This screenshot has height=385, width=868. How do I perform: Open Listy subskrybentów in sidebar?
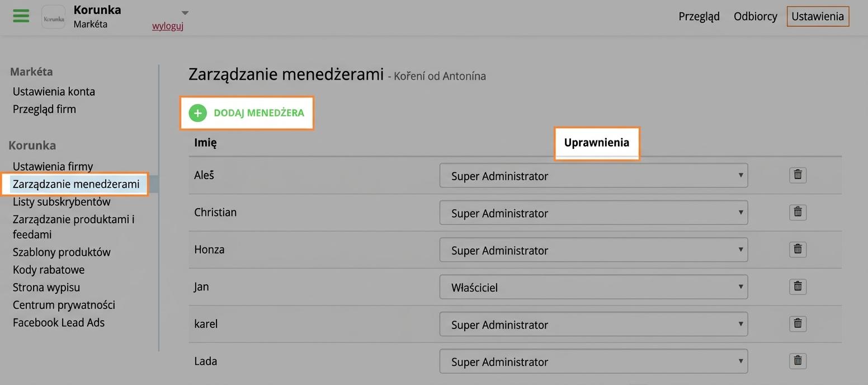coord(62,201)
